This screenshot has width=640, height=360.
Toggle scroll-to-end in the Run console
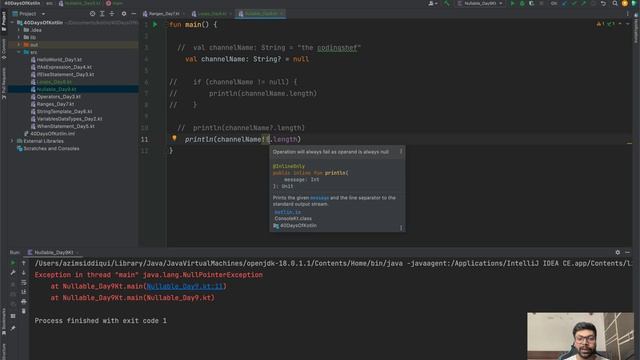tap(24, 292)
